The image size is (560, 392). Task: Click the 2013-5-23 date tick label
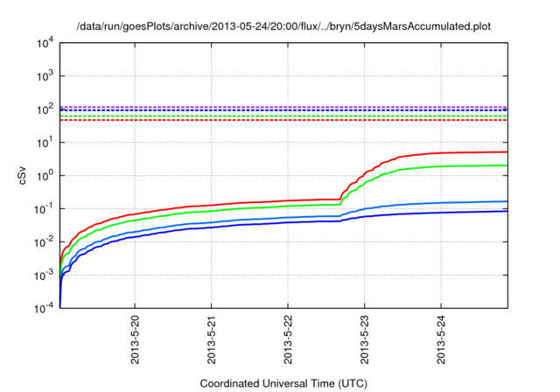[x=365, y=339]
